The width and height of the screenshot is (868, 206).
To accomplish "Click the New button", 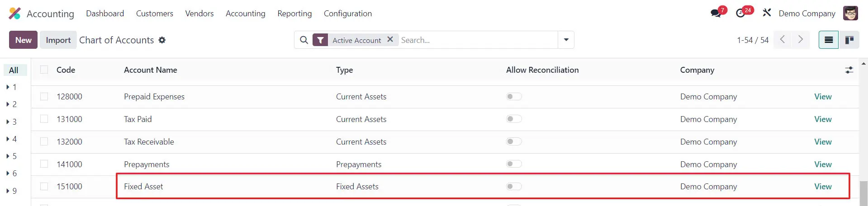I will 24,40.
